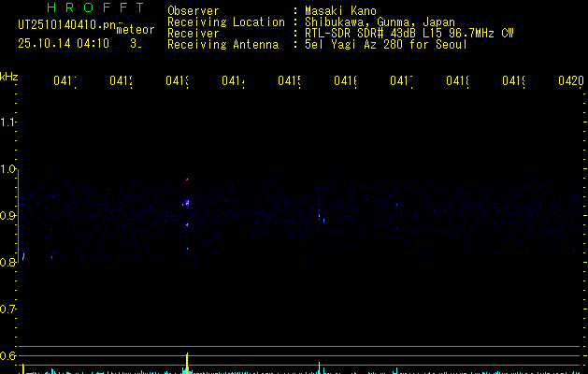Screen dimensions: 588x374
Task: Select the observer name Masaki Kano
Action: 340,10
